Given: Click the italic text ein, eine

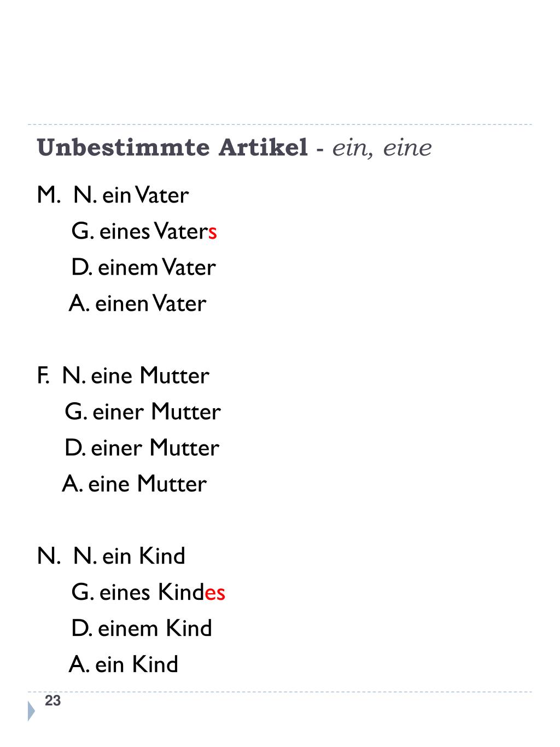Looking at the screenshot, I should 382,148.
